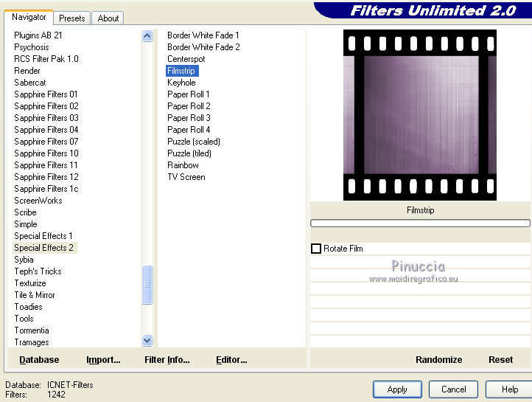Open Sapphire Filters 04 category
Viewport: 532px width, 402px height.
[46, 130]
